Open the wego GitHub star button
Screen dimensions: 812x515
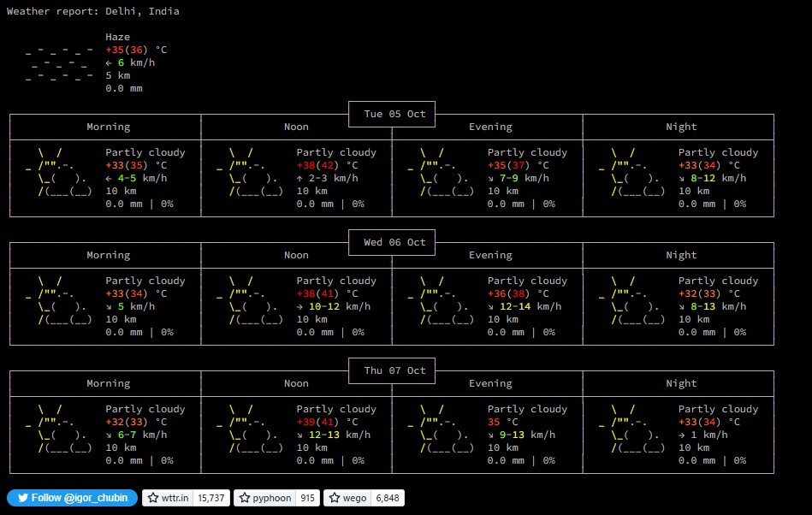tap(347, 498)
